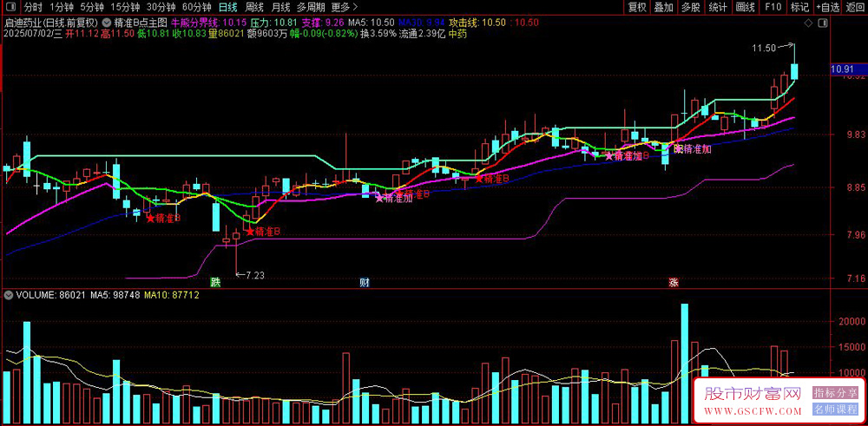
Task: Click the 11.50 high price annotation
Action: pyautogui.click(x=764, y=49)
